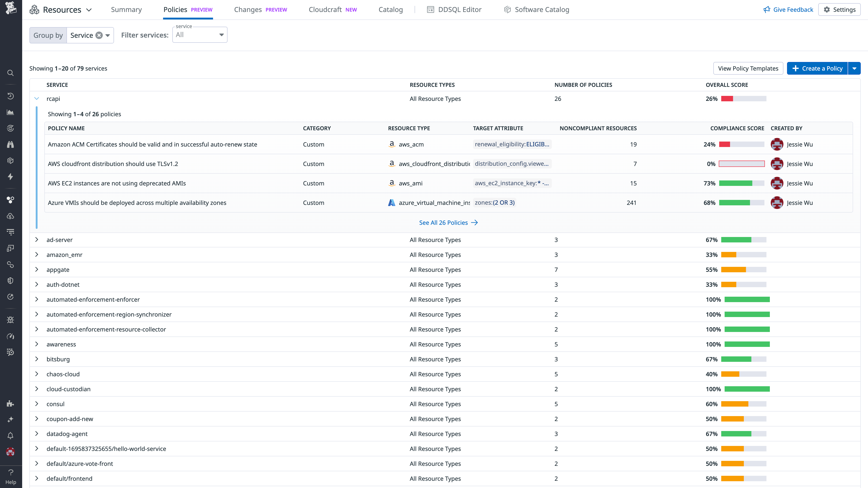
Task: Open the Logs icon in sidebar
Action: point(10,232)
